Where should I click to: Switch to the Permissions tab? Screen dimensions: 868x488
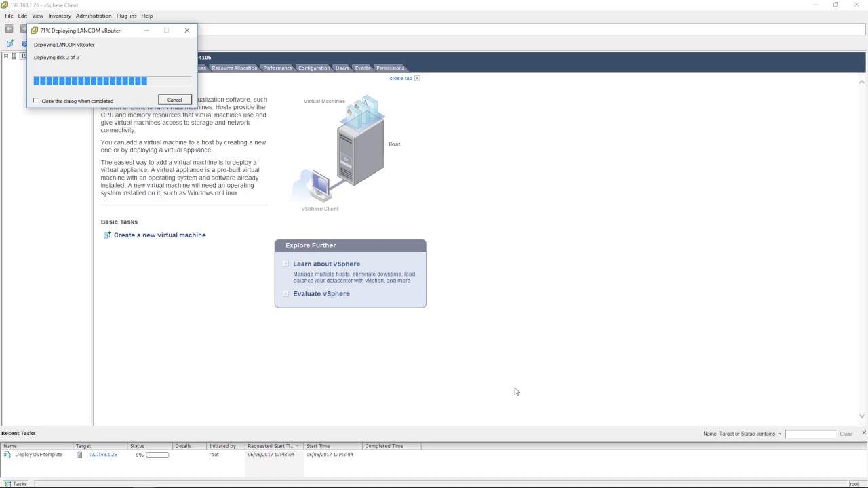pos(391,68)
